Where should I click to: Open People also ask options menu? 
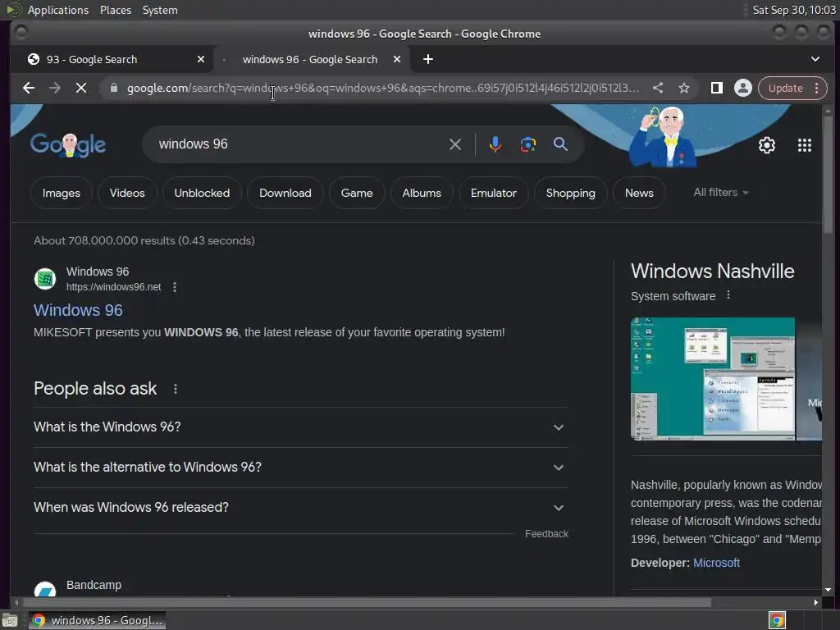click(176, 389)
